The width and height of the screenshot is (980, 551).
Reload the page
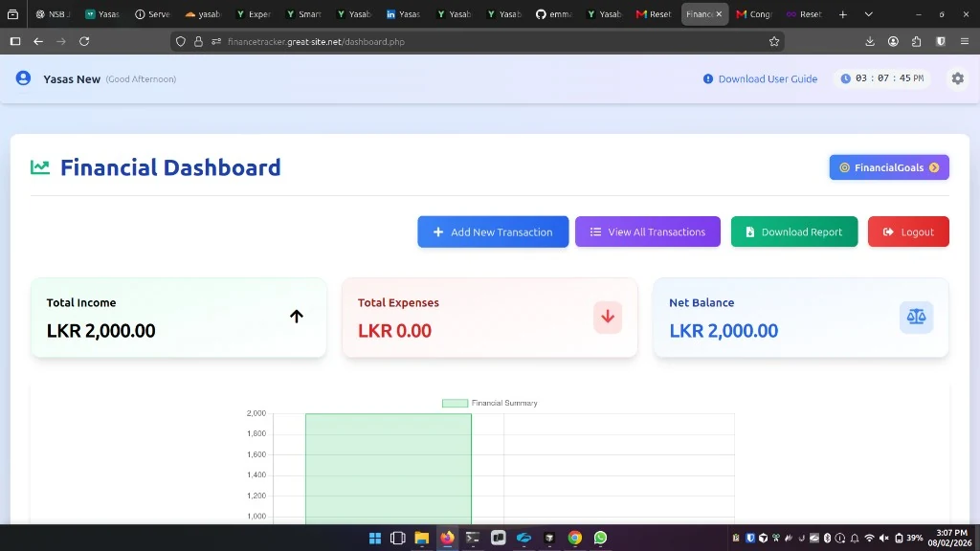click(84, 41)
